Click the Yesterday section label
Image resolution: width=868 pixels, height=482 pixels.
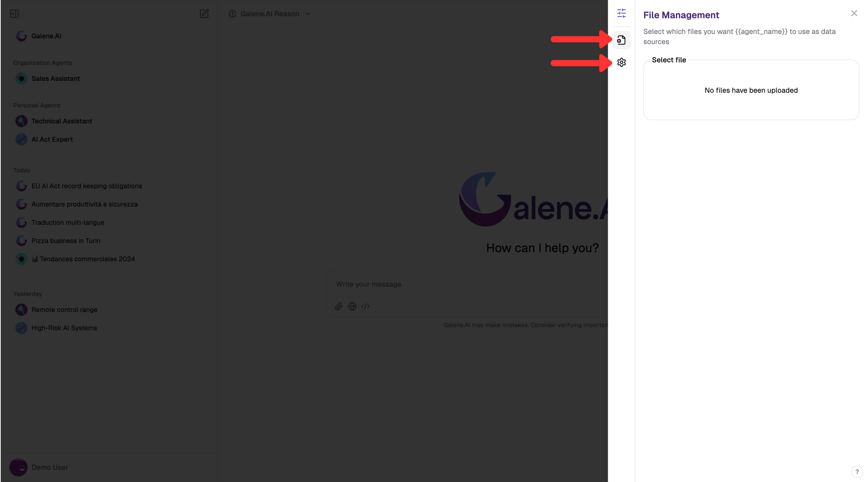click(x=28, y=294)
